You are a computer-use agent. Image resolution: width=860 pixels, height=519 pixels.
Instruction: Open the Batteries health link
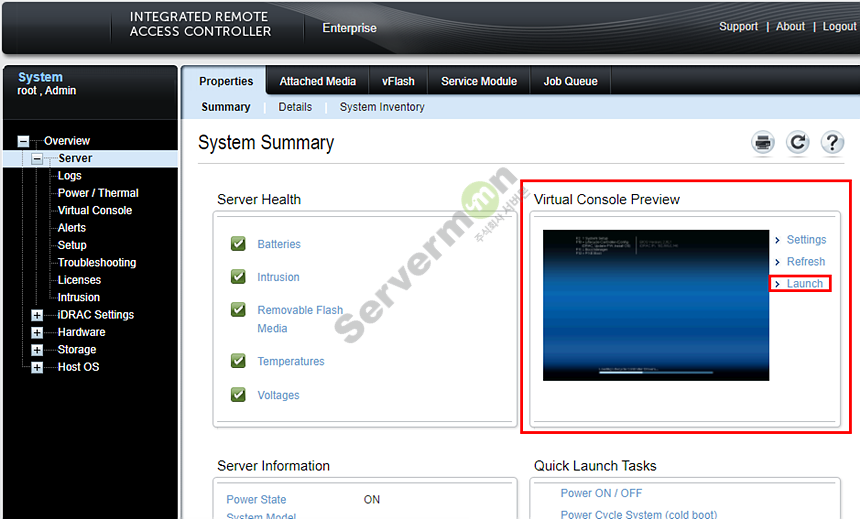pyautogui.click(x=279, y=244)
